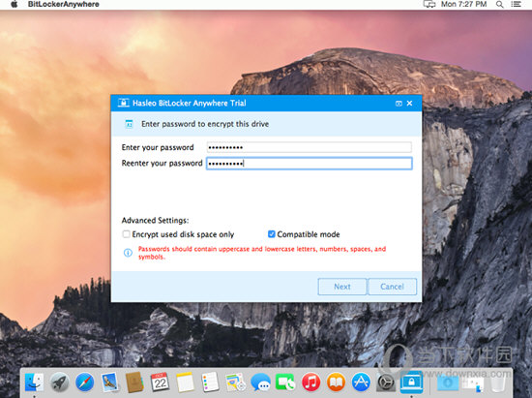Focus the Enter your password field

point(310,147)
